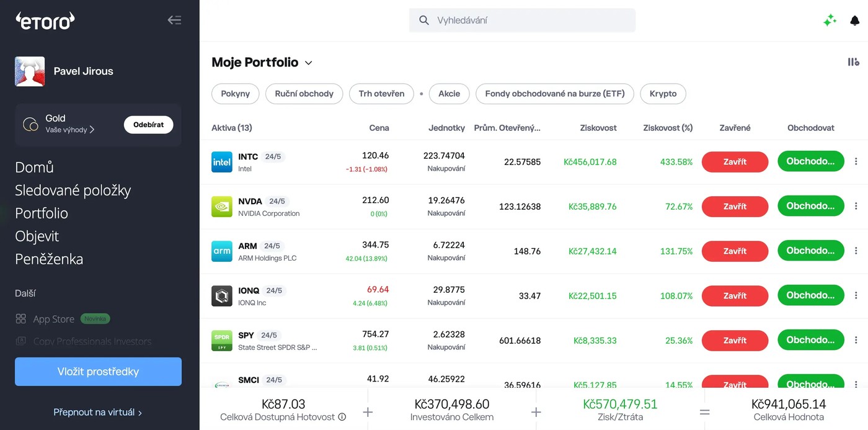Screen dimensions: 868x430
Task: Trade SPY with Obchodovat button
Action: [811, 340]
